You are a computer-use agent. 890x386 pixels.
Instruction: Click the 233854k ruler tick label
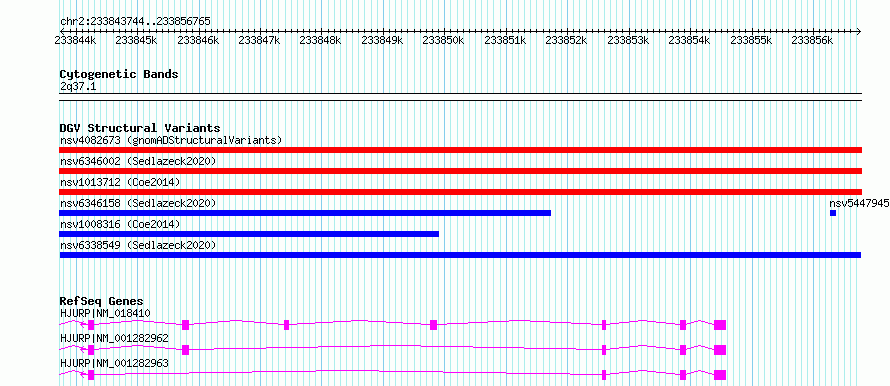coord(690,40)
